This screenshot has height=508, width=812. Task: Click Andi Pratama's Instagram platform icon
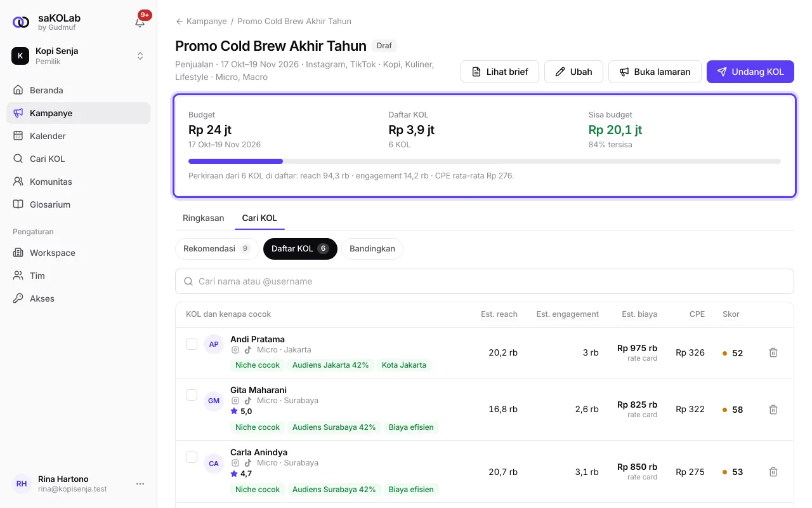point(235,350)
